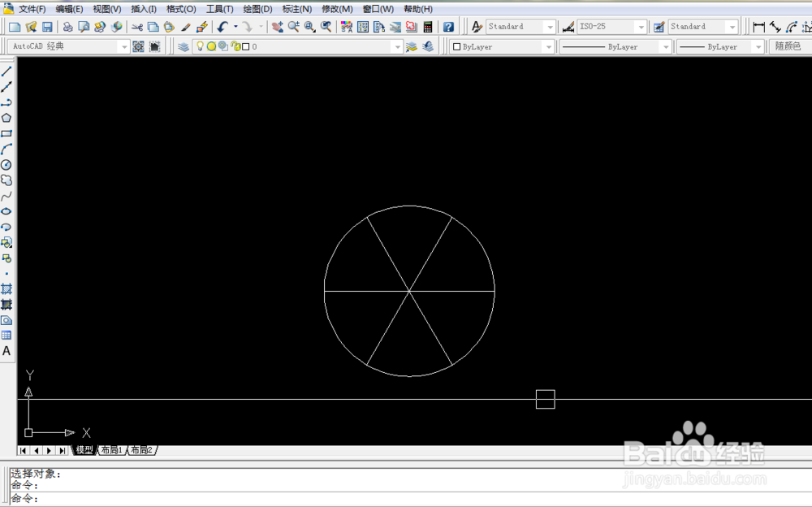The width and height of the screenshot is (812, 507).
Task: Toggle layer 0 lock padlock icon
Action: [x=235, y=46]
